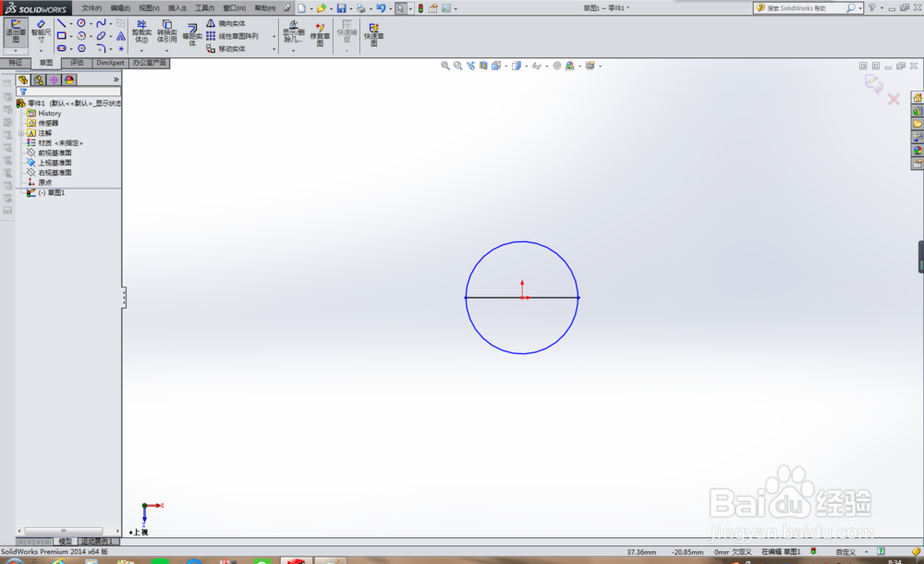The image size is (924, 564).
Task: Click the Save icon in top toolbar
Action: pyautogui.click(x=341, y=8)
